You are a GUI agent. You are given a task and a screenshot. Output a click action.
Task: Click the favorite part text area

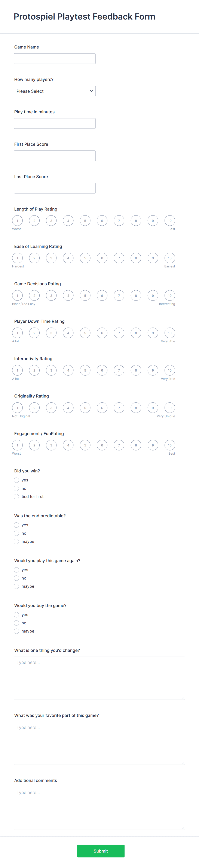coord(99,743)
